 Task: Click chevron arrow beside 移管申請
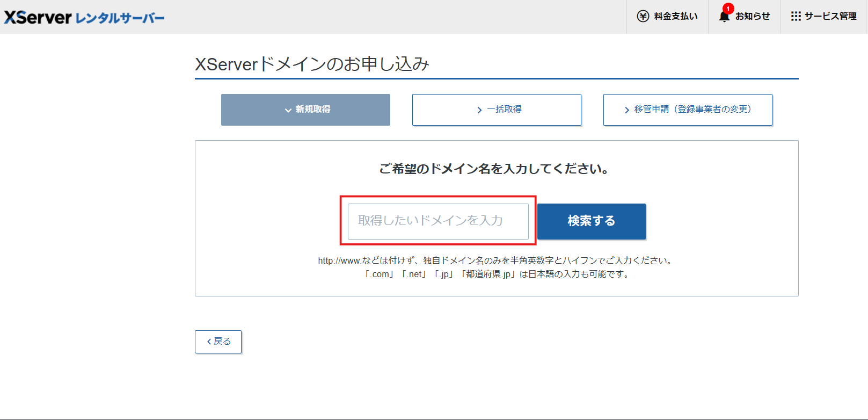pyautogui.click(x=626, y=110)
